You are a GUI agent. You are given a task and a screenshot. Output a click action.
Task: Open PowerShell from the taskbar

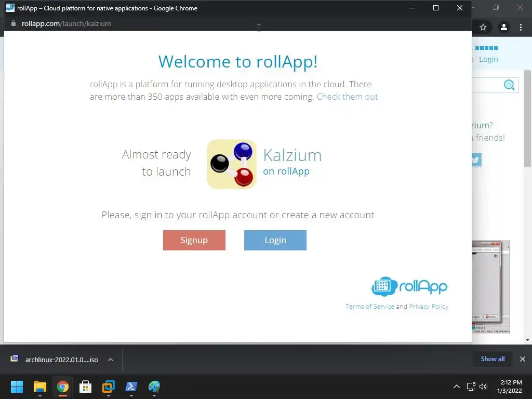point(131,387)
